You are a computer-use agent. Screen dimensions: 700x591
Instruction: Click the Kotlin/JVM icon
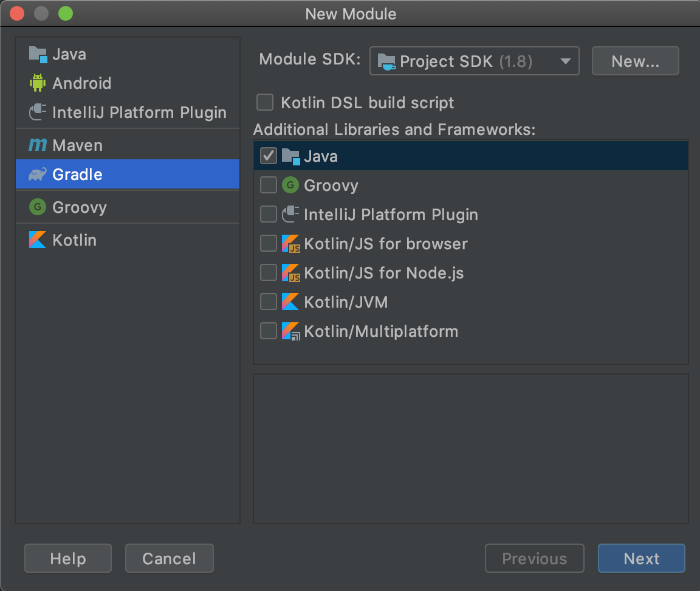(x=290, y=302)
